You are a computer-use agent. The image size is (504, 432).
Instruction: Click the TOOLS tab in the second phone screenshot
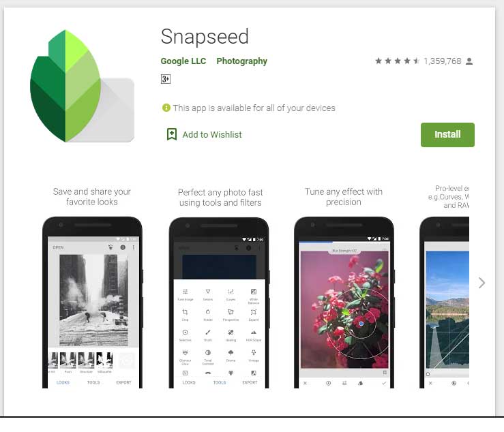(x=220, y=382)
